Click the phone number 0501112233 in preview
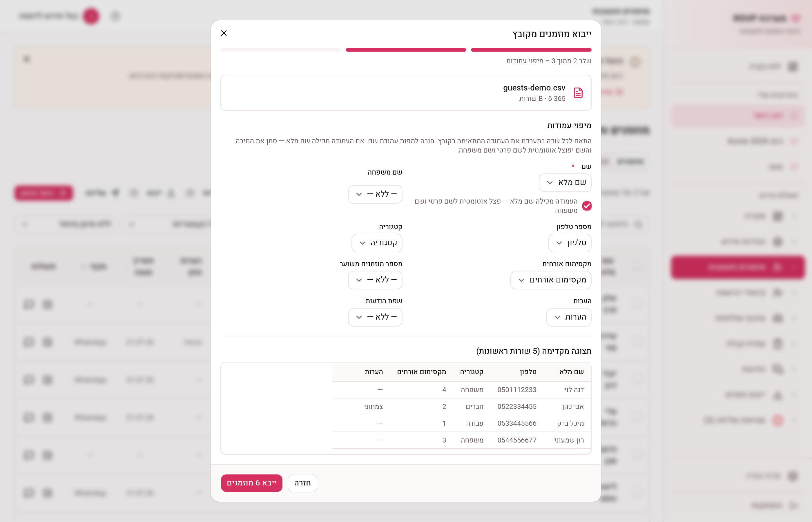This screenshot has width=812, height=522. [x=517, y=389]
